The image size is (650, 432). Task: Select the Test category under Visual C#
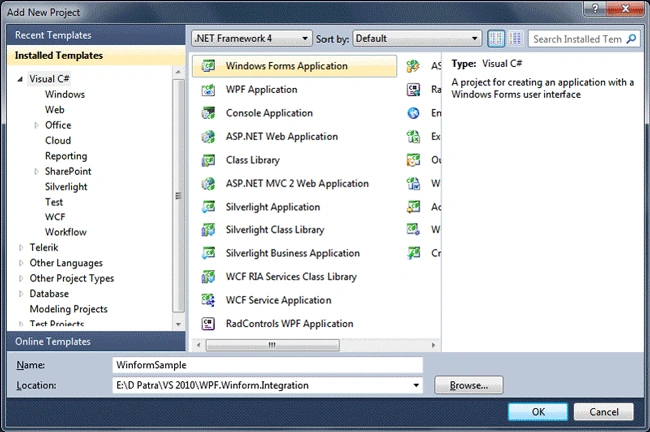(x=54, y=202)
